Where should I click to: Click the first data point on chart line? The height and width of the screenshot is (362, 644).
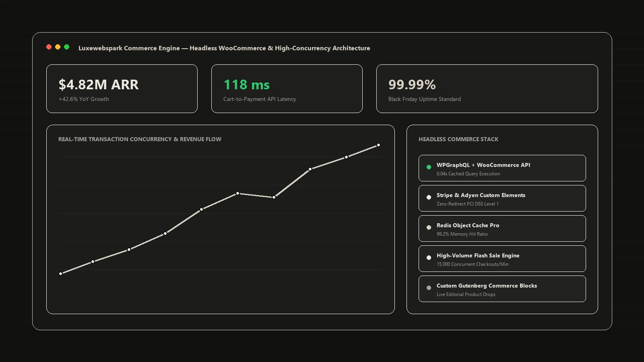61,274
